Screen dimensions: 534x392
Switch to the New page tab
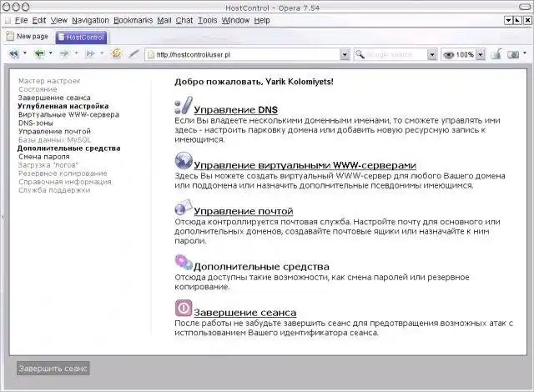click(28, 36)
